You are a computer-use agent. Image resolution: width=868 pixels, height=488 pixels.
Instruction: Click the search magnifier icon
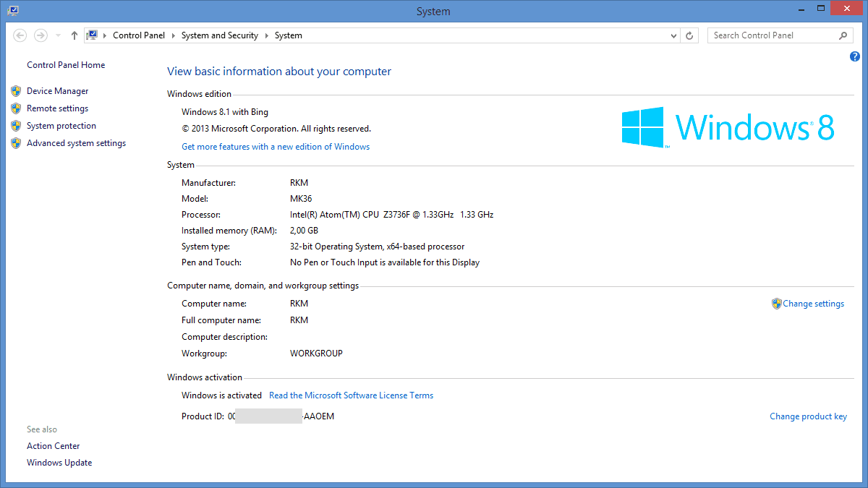[843, 35]
